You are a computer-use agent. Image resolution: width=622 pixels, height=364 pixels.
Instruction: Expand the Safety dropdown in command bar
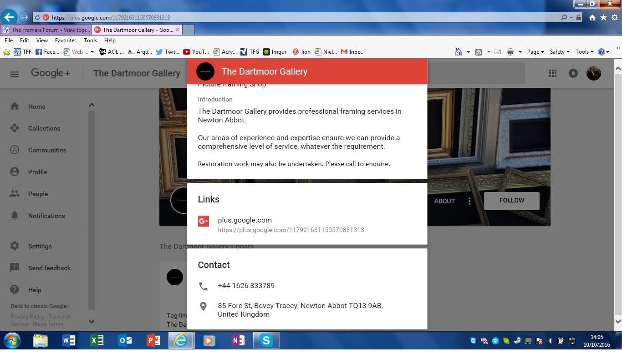[560, 52]
